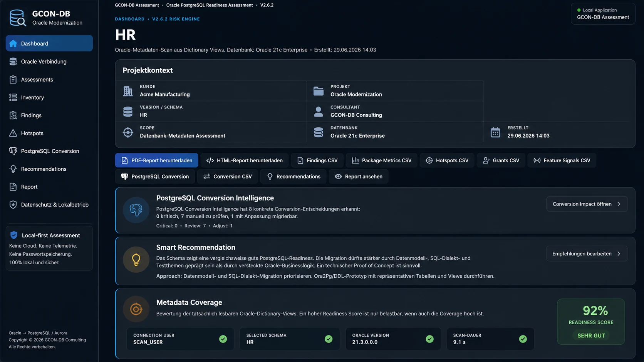Click the chevron on Conversion Impact öffnen
This screenshot has width=644, height=362.
tap(619, 204)
